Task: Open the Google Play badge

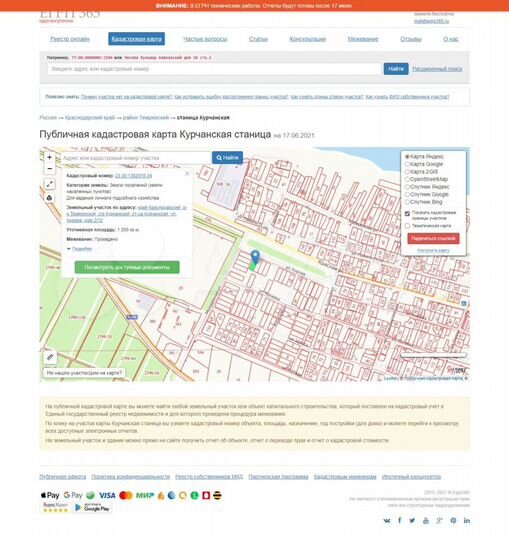Action: pos(93,507)
